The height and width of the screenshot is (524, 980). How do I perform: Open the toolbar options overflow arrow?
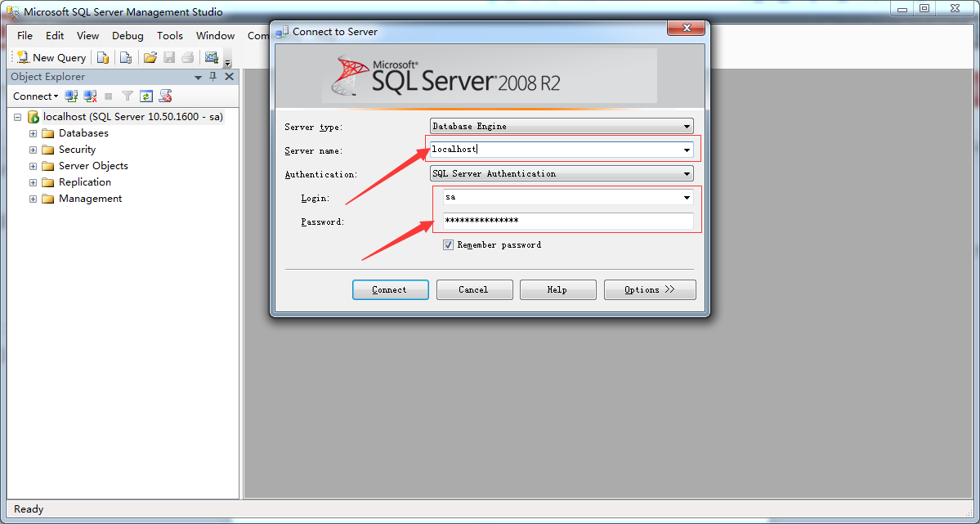(x=227, y=61)
